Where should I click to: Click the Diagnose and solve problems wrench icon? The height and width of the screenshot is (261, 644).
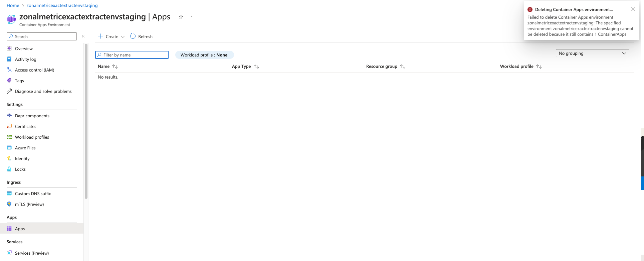9,91
